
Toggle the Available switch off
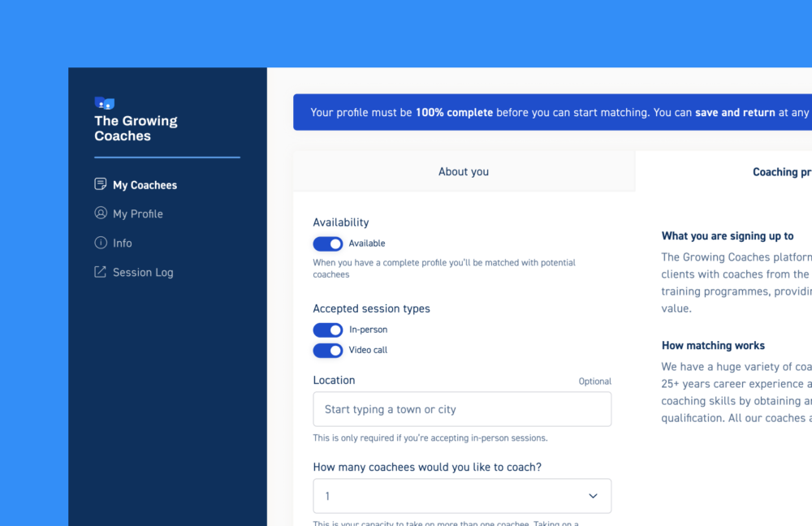coord(328,244)
